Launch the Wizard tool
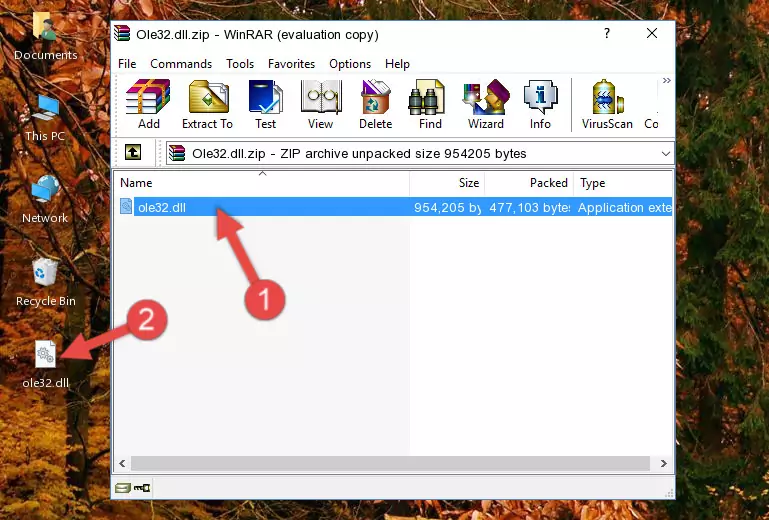 coord(486,104)
